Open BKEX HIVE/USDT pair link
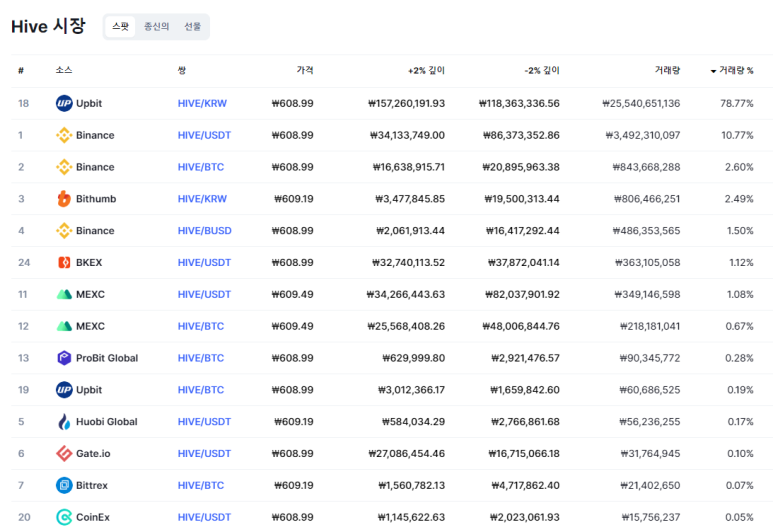The width and height of the screenshot is (773, 532). [x=204, y=262]
